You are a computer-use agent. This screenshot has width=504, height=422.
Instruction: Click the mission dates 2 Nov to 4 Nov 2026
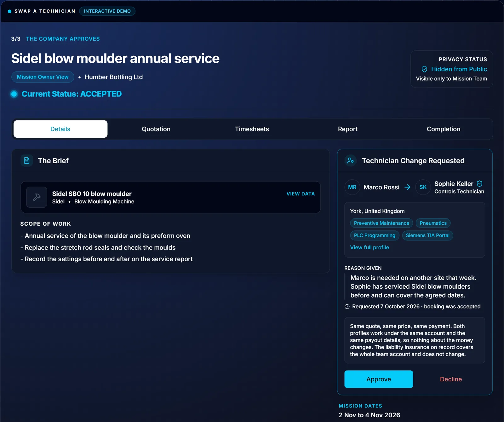click(369, 415)
